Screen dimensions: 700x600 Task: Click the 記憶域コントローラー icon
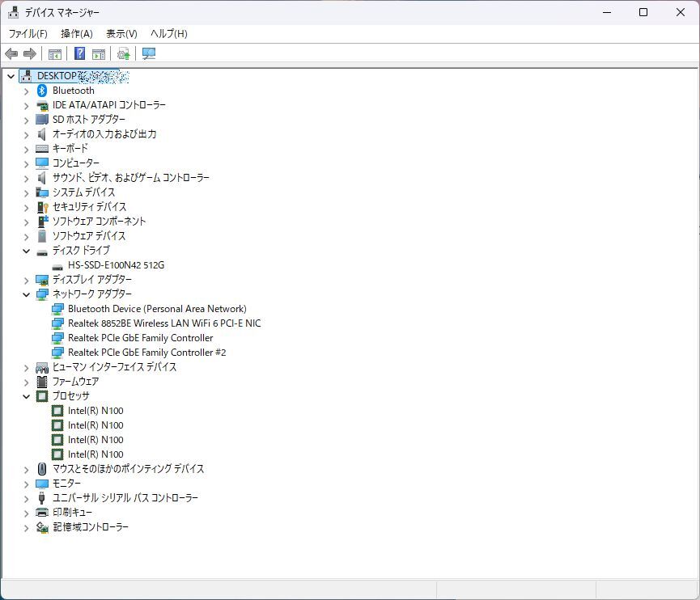pyautogui.click(x=42, y=527)
